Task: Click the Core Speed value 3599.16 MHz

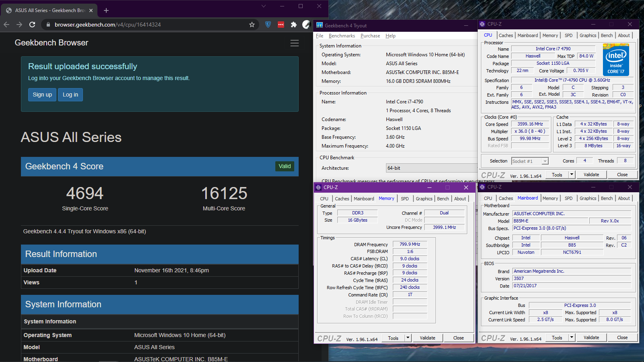Action: click(x=530, y=124)
